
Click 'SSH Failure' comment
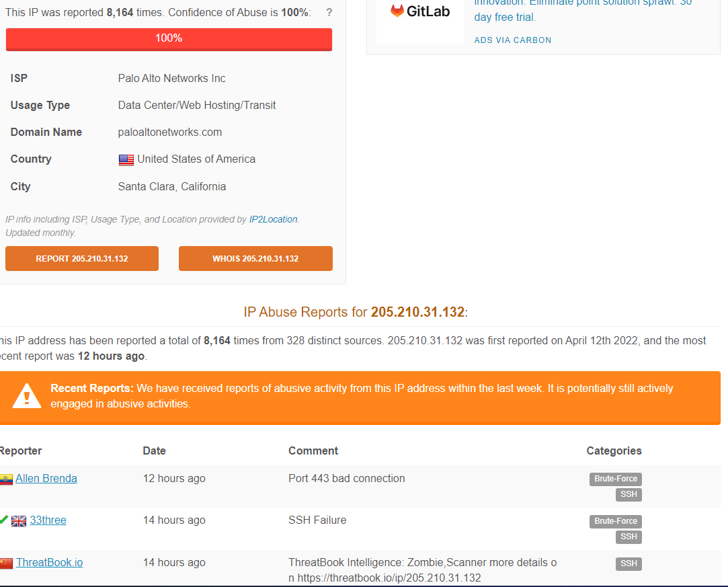[x=317, y=520]
